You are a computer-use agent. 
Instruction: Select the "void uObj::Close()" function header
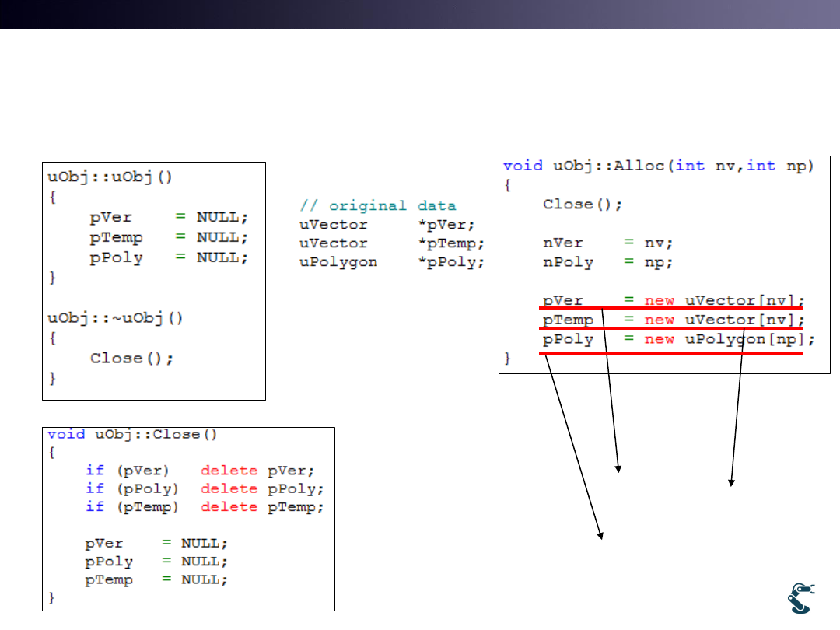[x=124, y=434]
